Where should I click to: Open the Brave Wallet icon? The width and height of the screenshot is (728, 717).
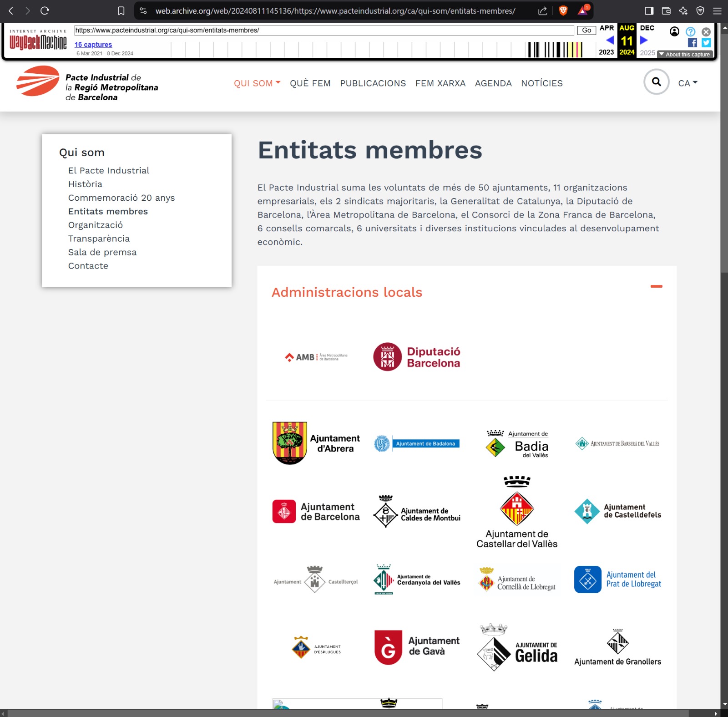click(x=666, y=11)
